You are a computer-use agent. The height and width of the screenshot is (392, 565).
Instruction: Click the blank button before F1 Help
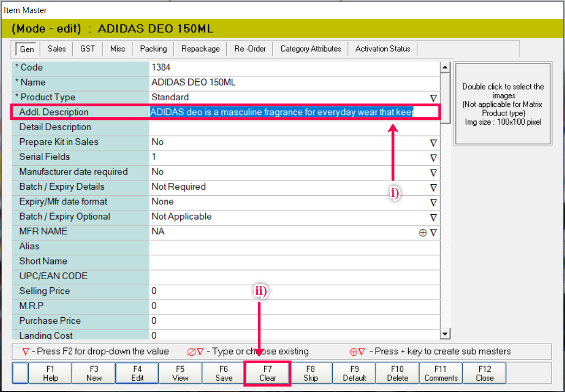pyautogui.click(x=20, y=373)
